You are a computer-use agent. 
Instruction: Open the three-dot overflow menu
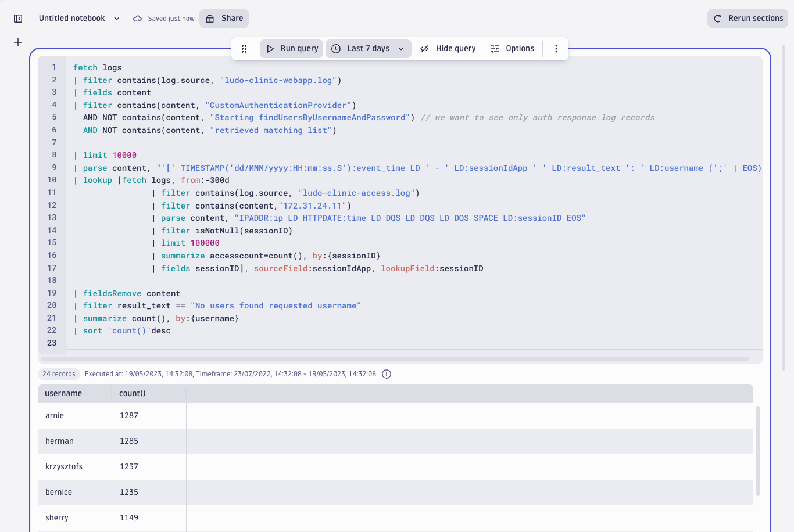click(x=556, y=49)
